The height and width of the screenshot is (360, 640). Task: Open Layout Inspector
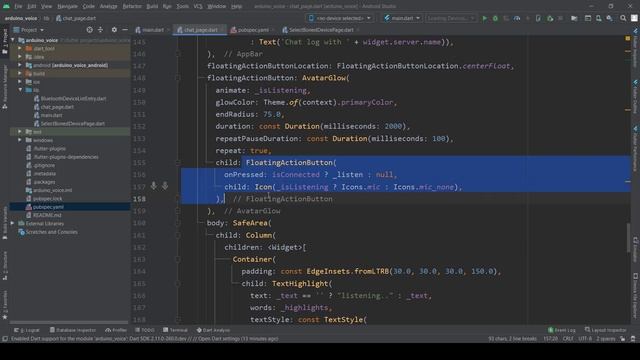[x=605, y=330]
